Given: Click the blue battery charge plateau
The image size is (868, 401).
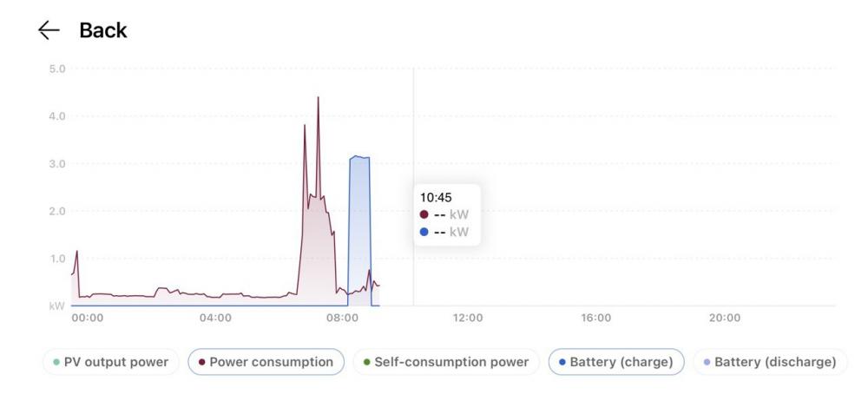Looking at the screenshot, I should 360,158.
